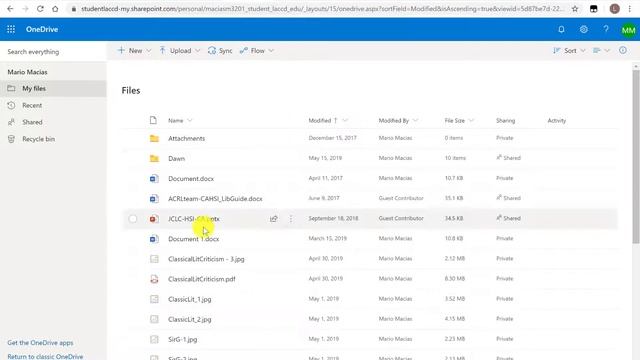Click Shared status for Dawn folder

click(x=509, y=158)
